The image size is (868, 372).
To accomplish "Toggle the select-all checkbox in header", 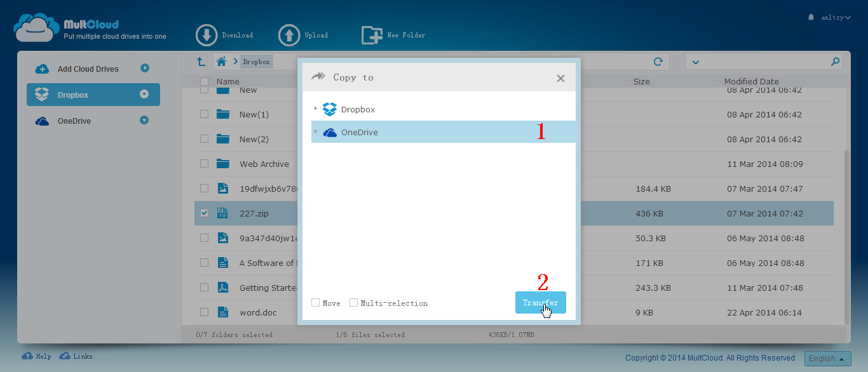I will coord(204,81).
